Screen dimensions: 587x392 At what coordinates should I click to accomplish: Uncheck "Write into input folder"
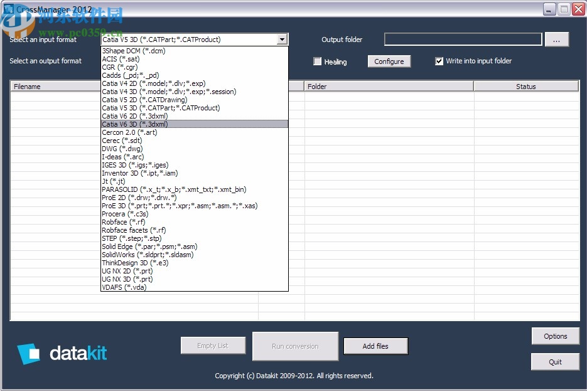439,61
